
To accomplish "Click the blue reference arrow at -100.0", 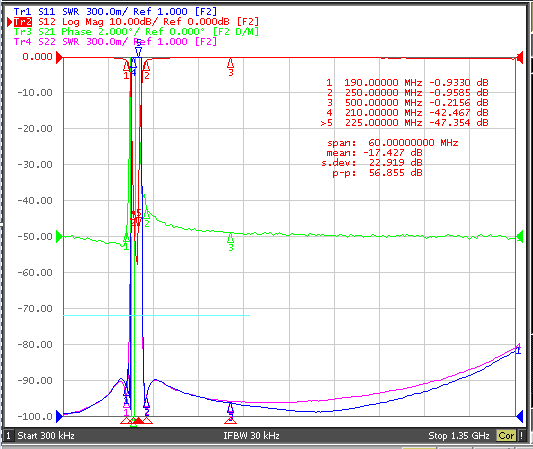I will point(59,416).
